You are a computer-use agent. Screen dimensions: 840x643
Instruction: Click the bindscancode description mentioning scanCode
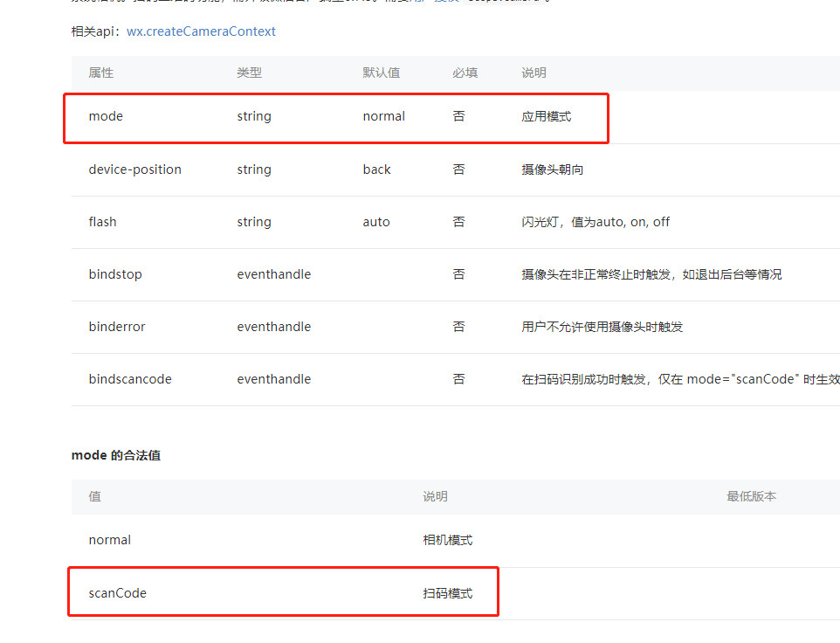(x=680, y=379)
